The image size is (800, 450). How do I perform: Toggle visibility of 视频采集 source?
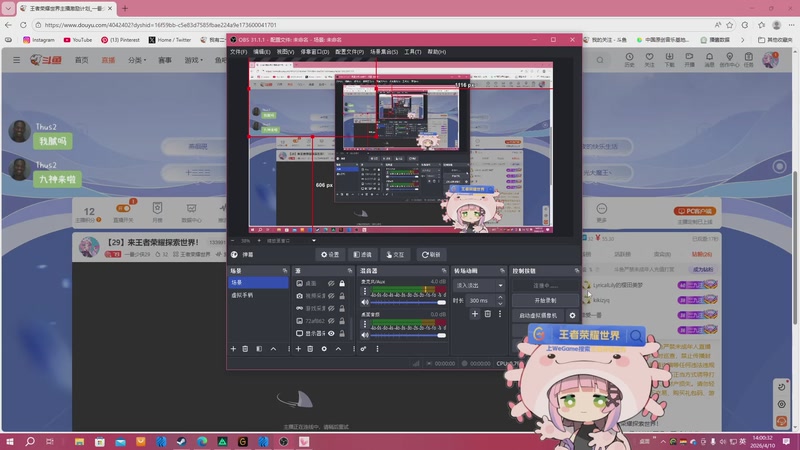click(x=331, y=296)
